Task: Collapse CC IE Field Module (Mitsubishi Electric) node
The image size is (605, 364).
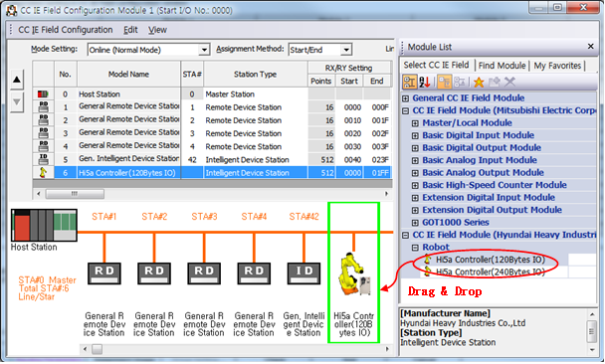Action: point(405,111)
